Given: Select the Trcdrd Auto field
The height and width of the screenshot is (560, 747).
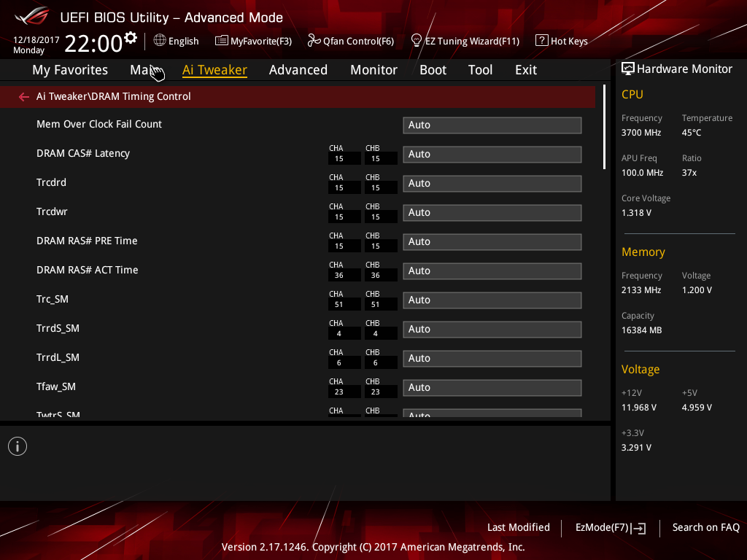Looking at the screenshot, I should click(x=492, y=183).
